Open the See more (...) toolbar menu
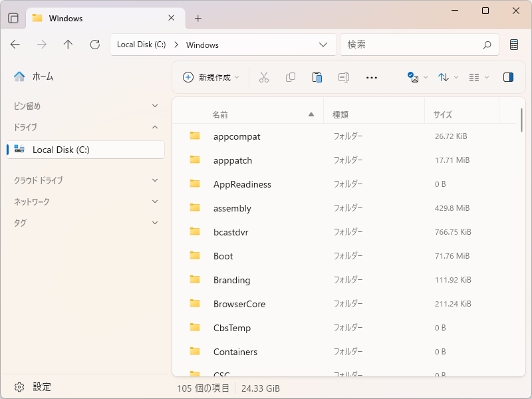This screenshot has width=532, height=399. pyautogui.click(x=371, y=77)
